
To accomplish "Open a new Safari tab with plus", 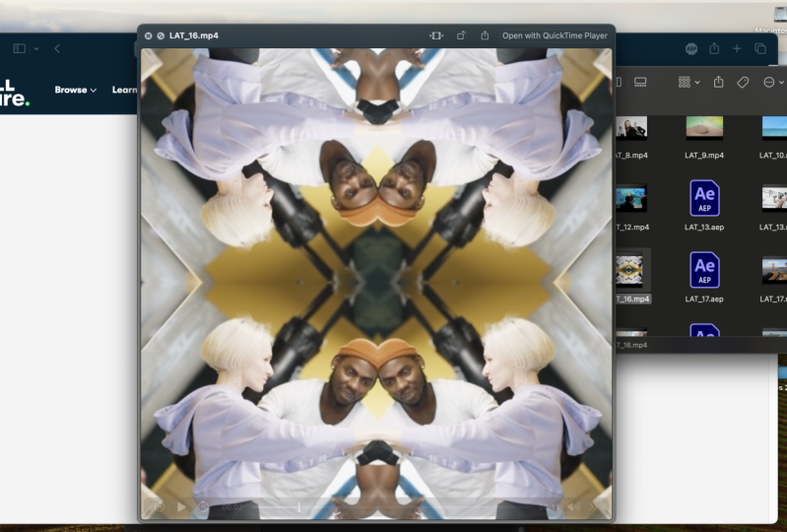I will pos(737,48).
